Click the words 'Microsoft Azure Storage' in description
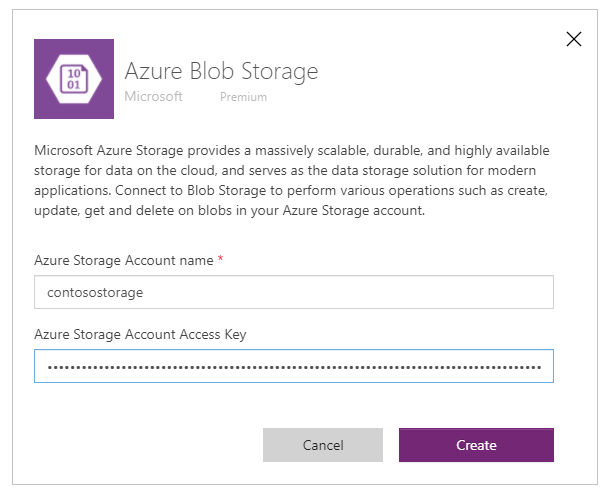This screenshot has width=612, height=497. point(109,151)
